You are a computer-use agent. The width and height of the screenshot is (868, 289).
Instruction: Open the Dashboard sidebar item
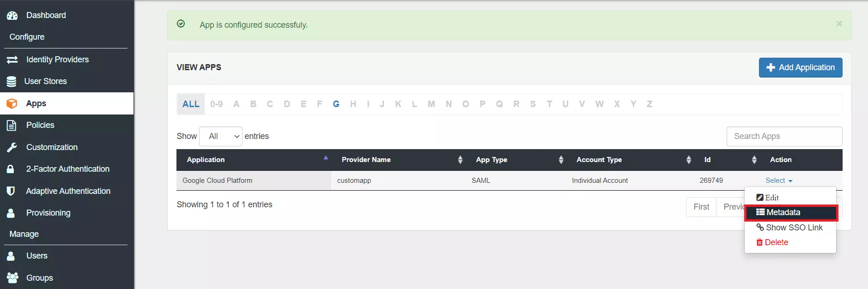point(67,15)
